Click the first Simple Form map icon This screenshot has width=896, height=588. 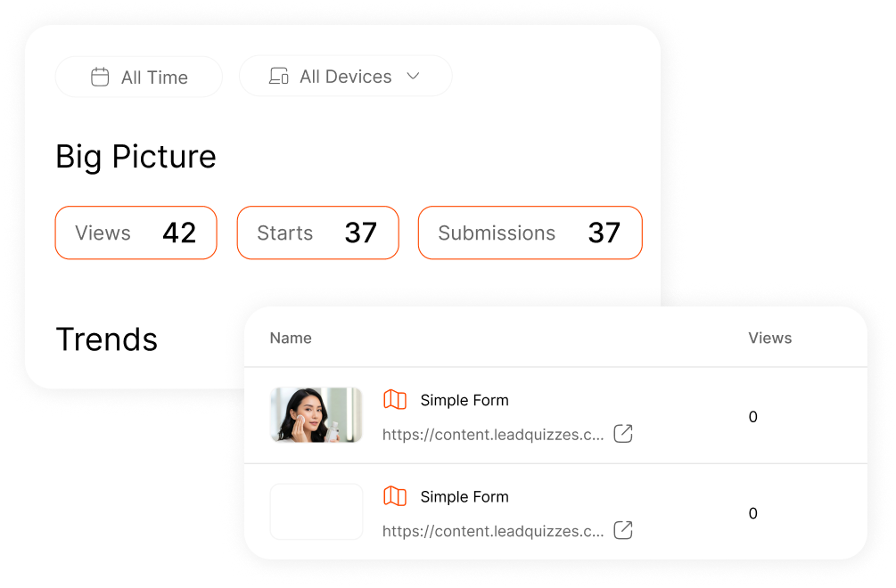coord(394,400)
